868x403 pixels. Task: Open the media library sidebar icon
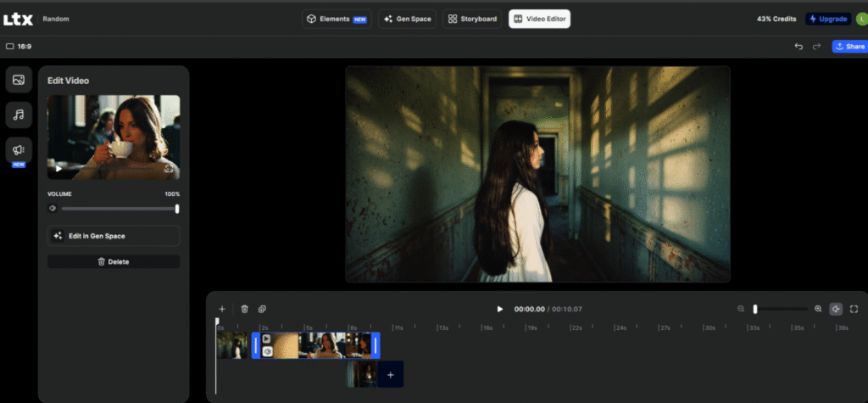click(x=19, y=80)
